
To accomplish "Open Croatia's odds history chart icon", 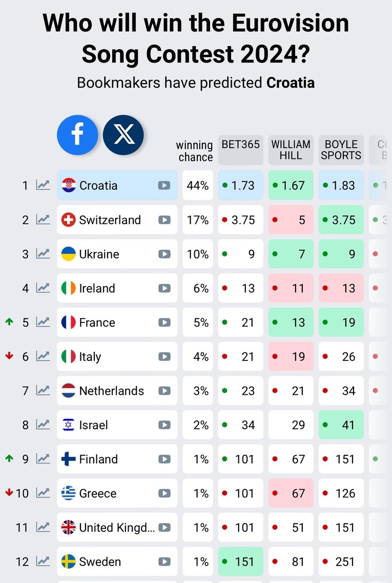I will click(43, 185).
